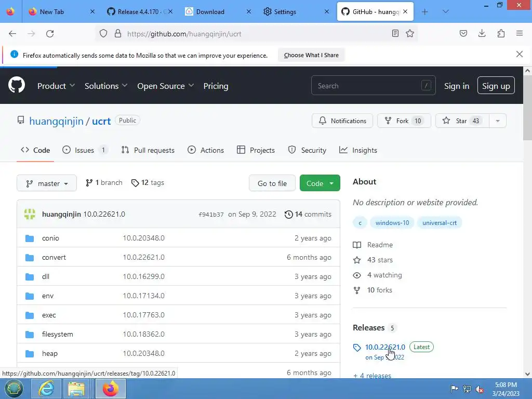
Task: Expand the Star lists dropdown arrow
Action: tap(498, 121)
